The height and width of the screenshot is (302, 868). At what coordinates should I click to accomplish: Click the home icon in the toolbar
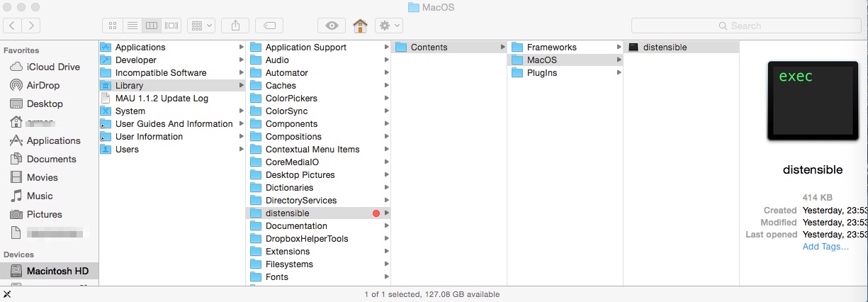(361, 26)
